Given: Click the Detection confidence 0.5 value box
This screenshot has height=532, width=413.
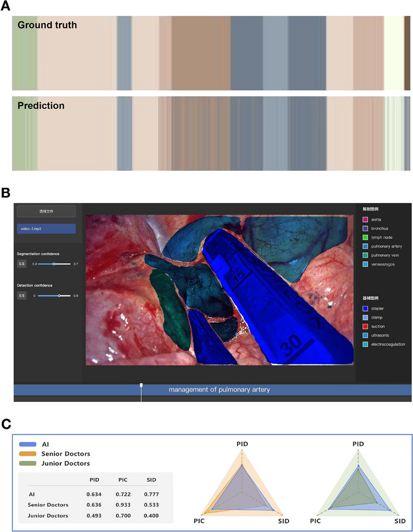Looking at the screenshot, I should coord(22,295).
